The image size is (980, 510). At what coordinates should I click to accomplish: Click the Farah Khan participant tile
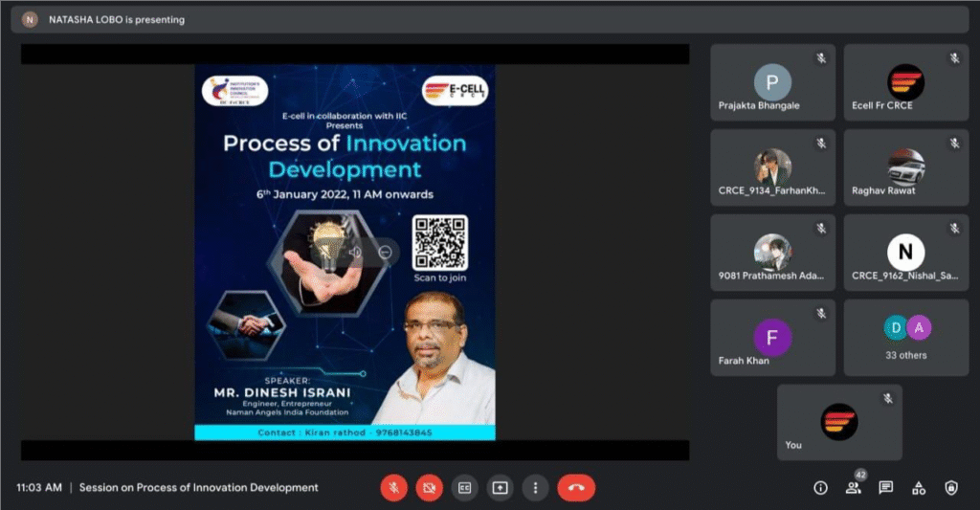[x=772, y=337]
